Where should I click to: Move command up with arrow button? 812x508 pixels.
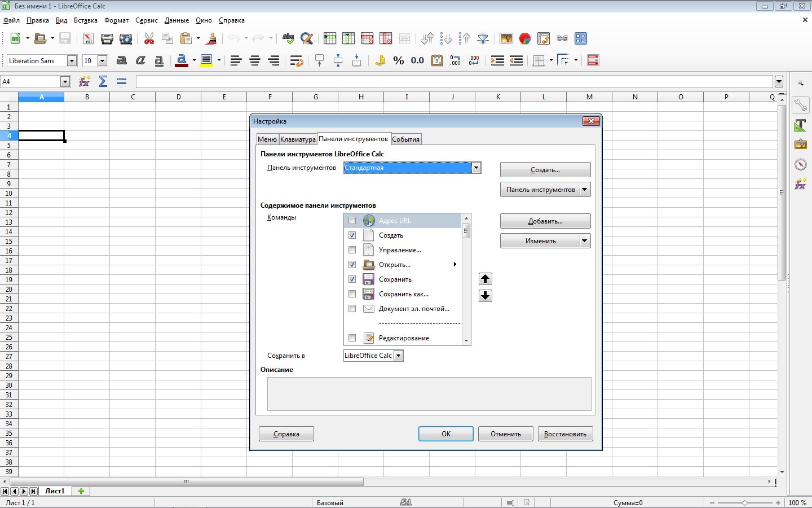tap(485, 279)
